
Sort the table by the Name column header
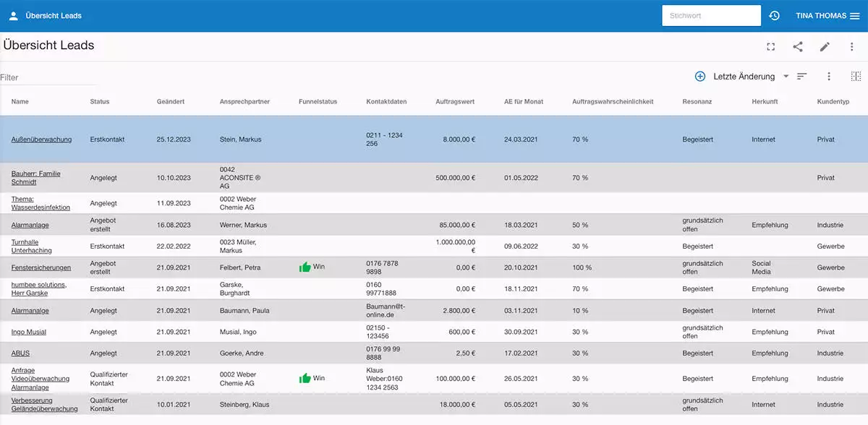tap(20, 101)
